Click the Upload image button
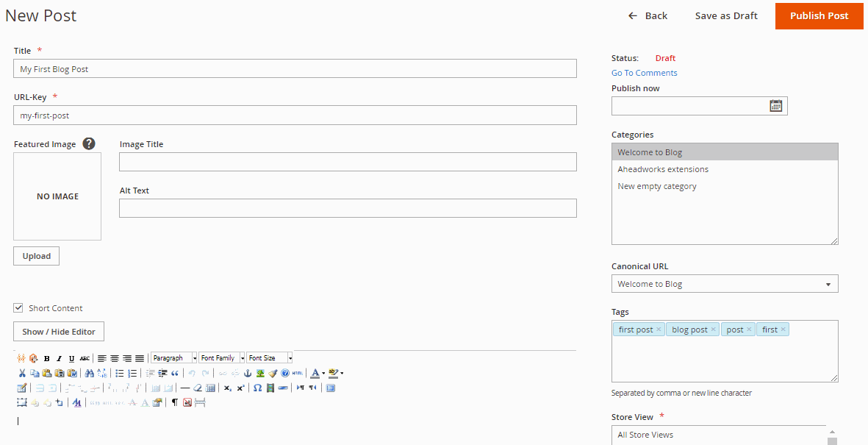 click(37, 256)
